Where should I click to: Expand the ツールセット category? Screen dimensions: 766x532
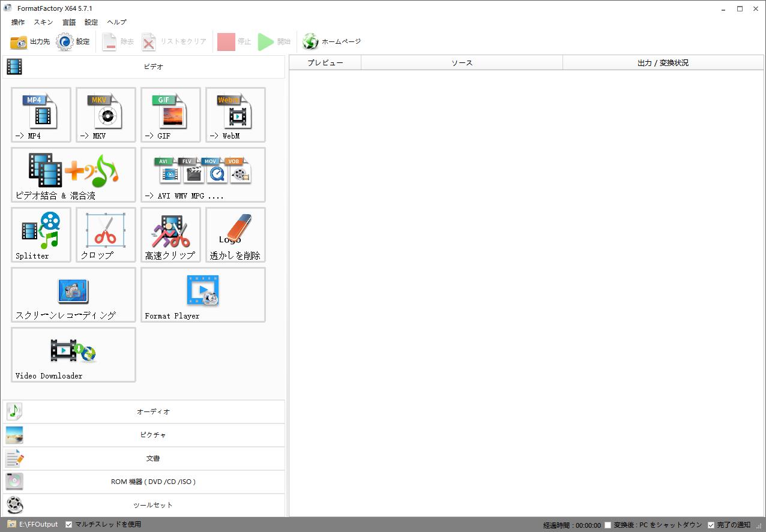[143, 505]
